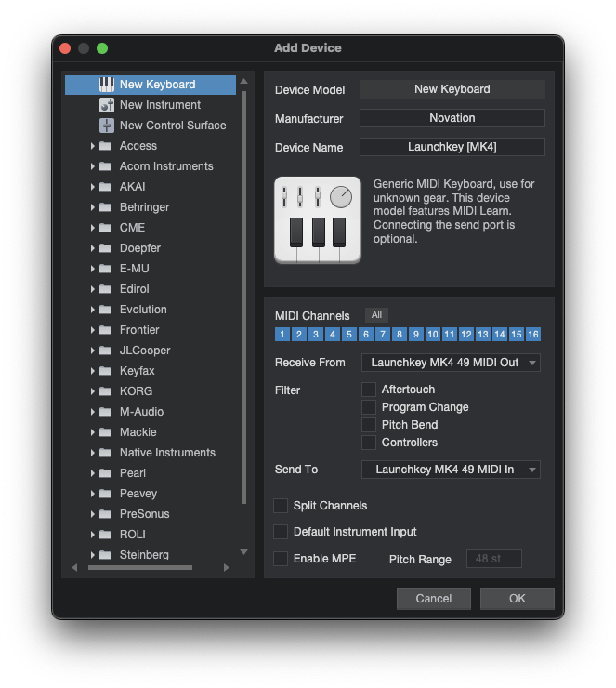Toggle MIDI channel 16
This screenshot has width=616, height=688.
coord(533,335)
